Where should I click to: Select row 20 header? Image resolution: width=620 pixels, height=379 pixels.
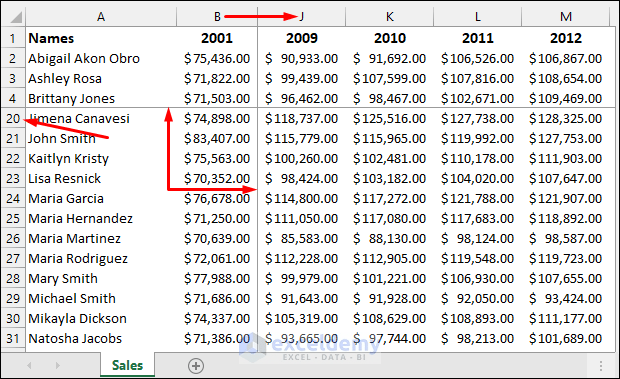click(x=13, y=118)
